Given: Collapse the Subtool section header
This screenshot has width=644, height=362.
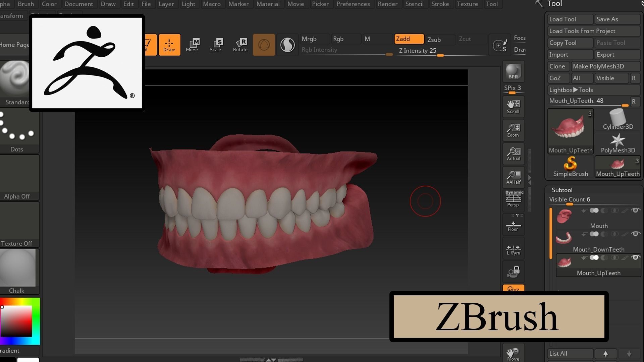Looking at the screenshot, I should [x=562, y=190].
